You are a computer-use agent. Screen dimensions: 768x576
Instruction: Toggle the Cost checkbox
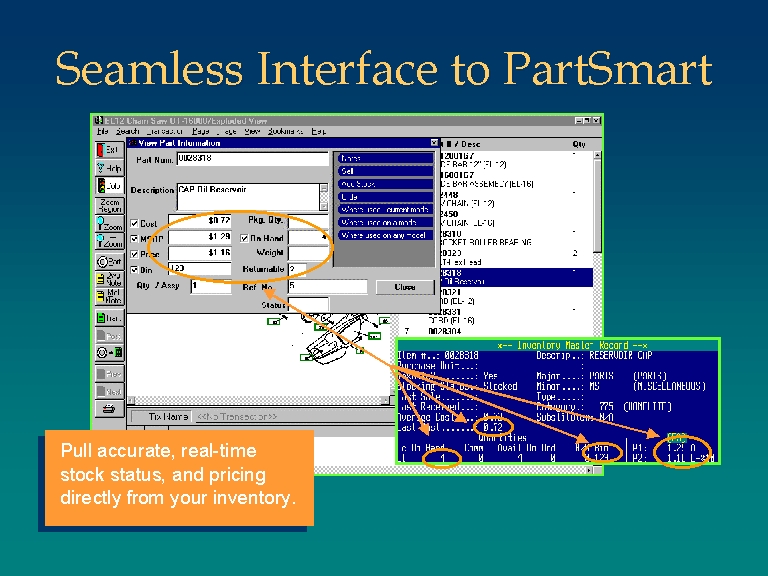point(134,223)
